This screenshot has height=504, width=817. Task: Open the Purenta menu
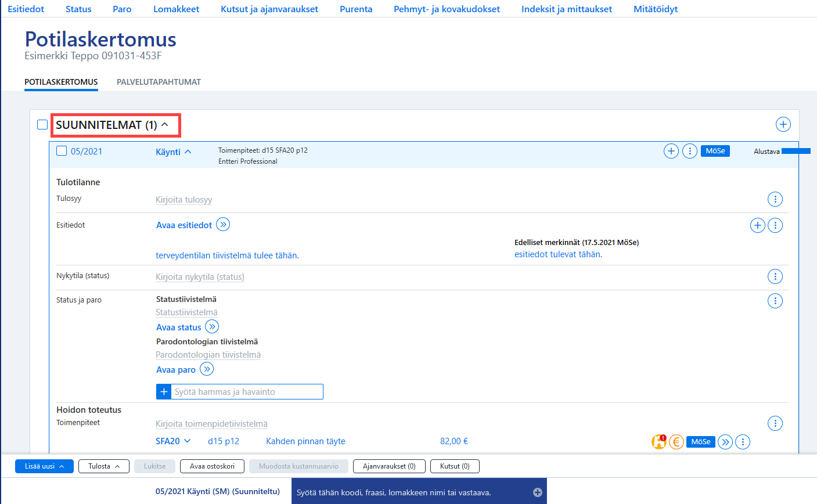point(356,9)
